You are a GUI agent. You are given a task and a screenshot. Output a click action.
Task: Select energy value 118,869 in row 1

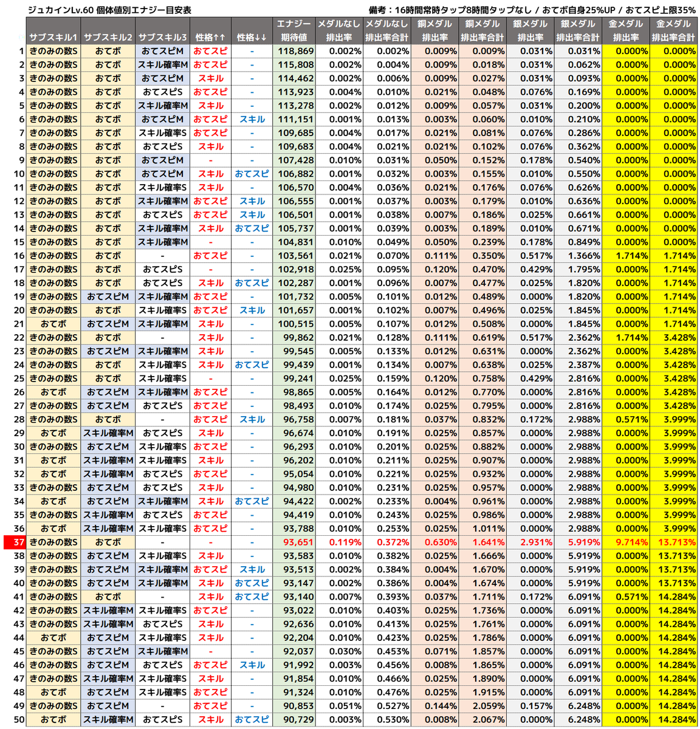[x=294, y=51]
